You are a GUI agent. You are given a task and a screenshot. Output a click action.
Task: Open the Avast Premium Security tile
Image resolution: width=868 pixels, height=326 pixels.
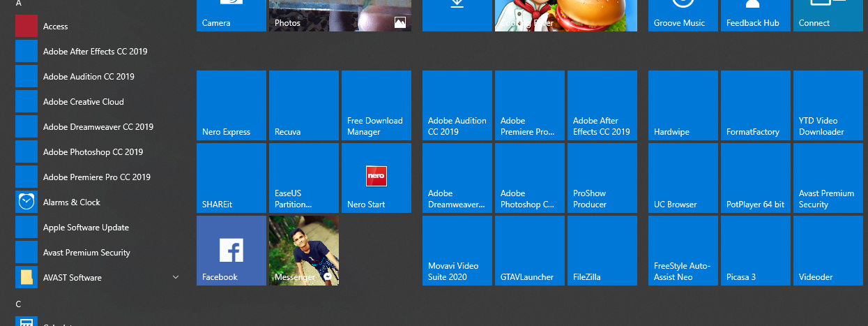coord(828,178)
